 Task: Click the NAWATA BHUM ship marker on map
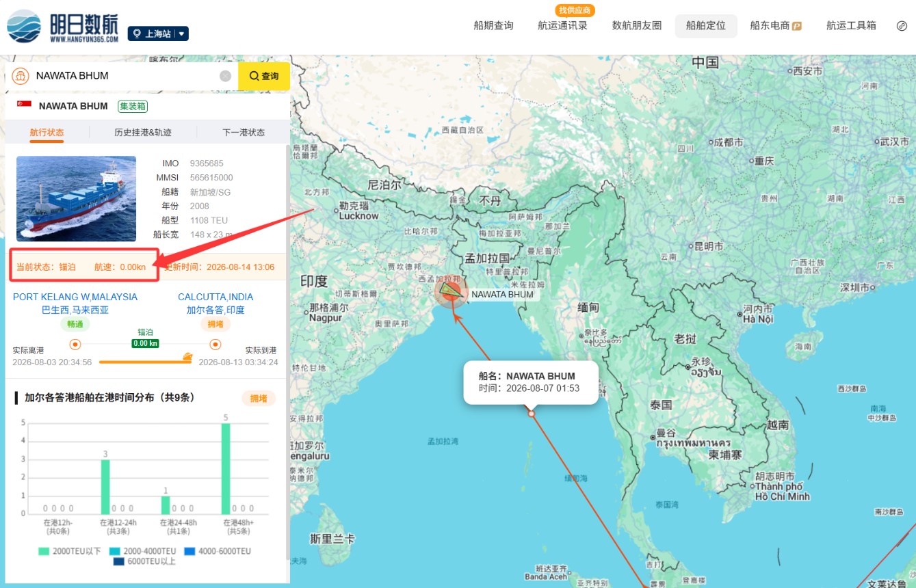(x=450, y=291)
